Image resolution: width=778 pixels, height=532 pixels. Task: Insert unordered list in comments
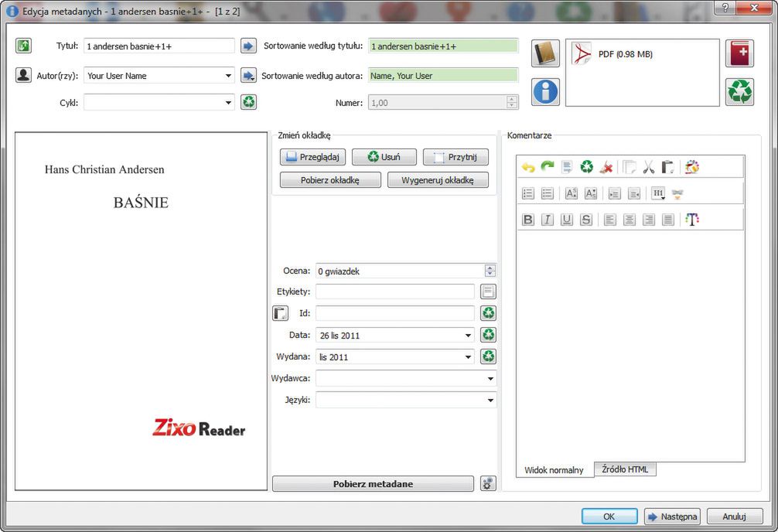pyautogui.click(x=548, y=193)
